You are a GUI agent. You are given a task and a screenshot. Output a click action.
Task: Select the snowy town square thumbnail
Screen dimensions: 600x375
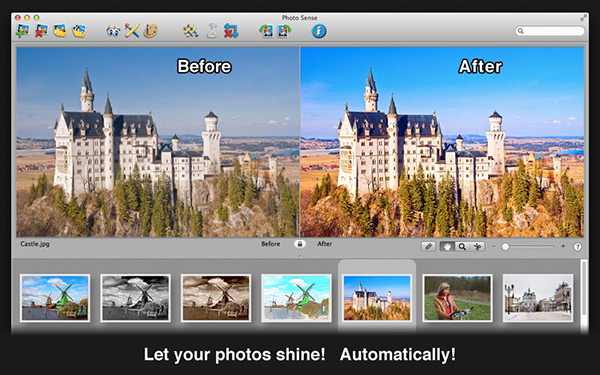[538, 298]
